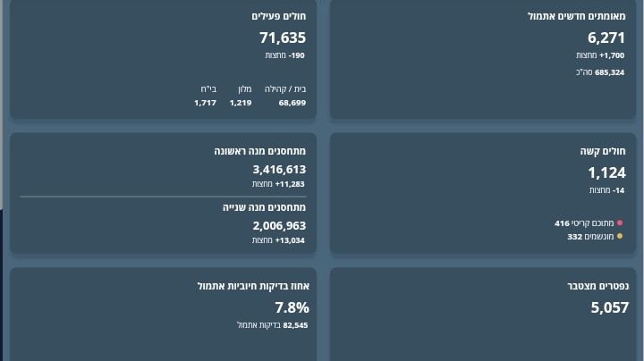Image resolution: width=644 pixels, height=361 pixels.
Task: Select the 'מאומתים חדשים אתמול' card title
Action: [x=577, y=16]
